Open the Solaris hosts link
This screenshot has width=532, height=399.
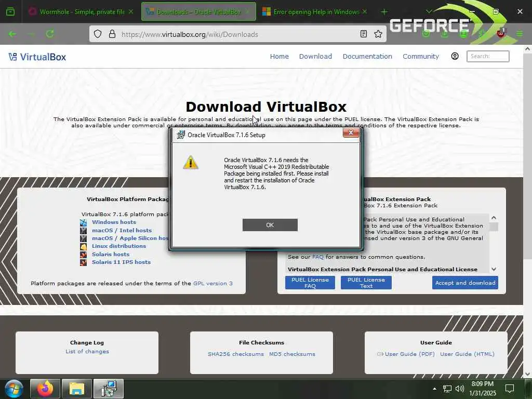(x=111, y=254)
